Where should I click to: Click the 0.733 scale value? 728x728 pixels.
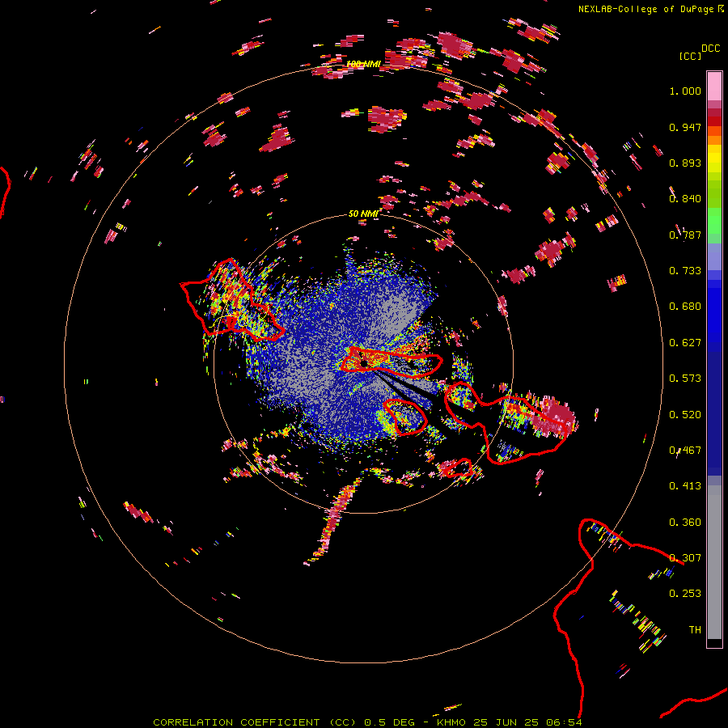[685, 271]
